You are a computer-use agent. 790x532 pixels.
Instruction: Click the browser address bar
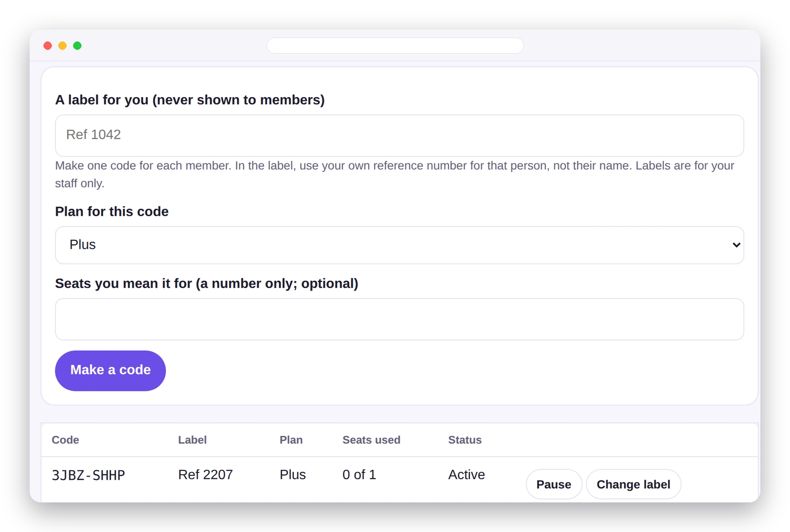395,45
